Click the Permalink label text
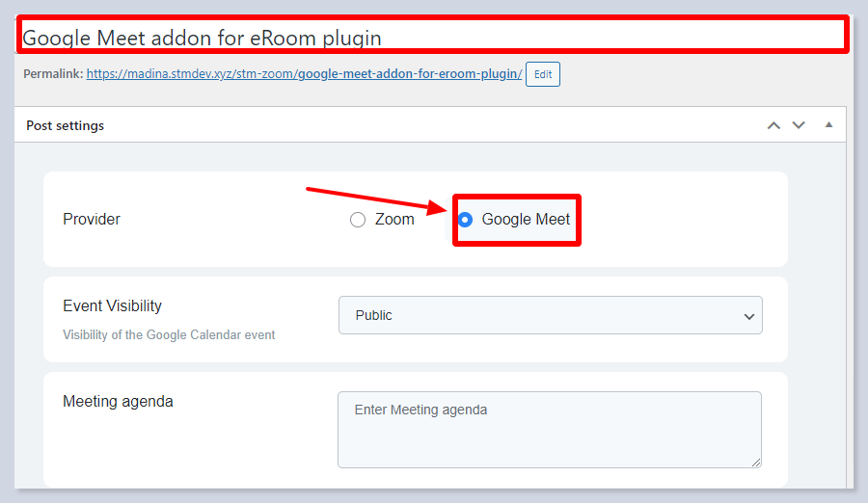 pos(52,74)
